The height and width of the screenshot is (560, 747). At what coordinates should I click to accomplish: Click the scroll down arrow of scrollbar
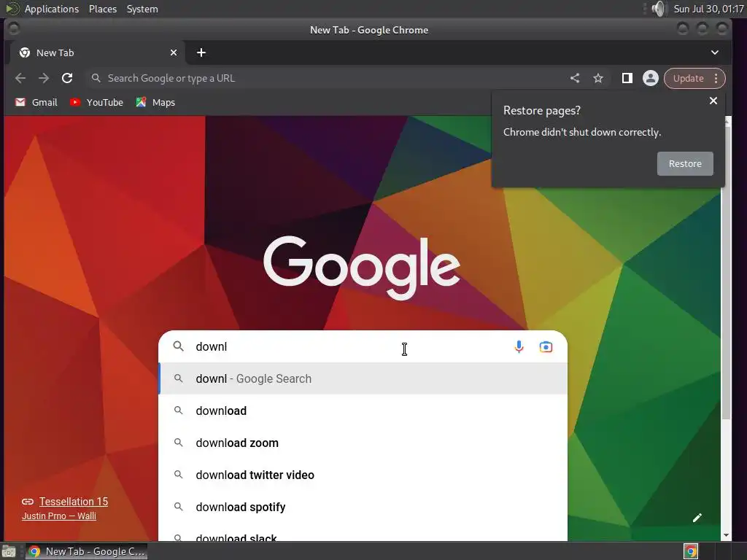[x=726, y=535]
